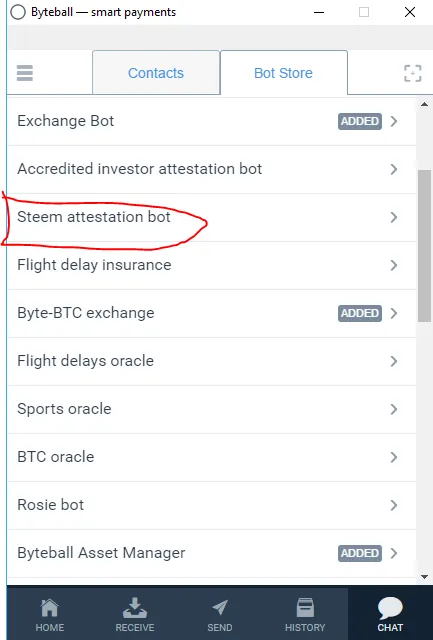The width and height of the screenshot is (433, 640).
Task: Open the Receive screen icon
Action: tap(135, 607)
